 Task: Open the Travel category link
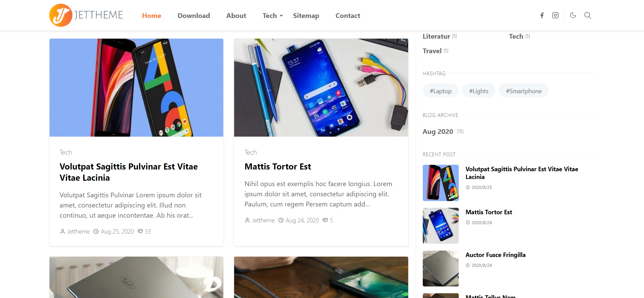(x=432, y=51)
